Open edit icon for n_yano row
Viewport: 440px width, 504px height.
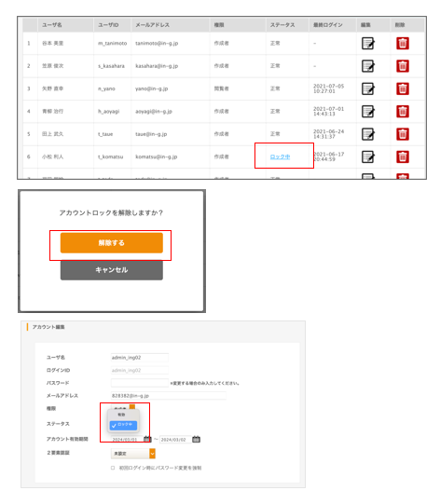(x=368, y=89)
